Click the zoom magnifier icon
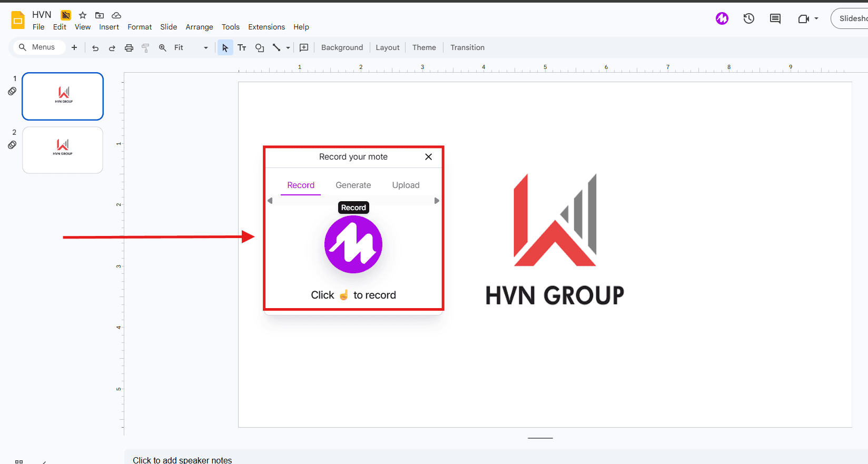The width and height of the screenshot is (868, 464). click(163, 47)
